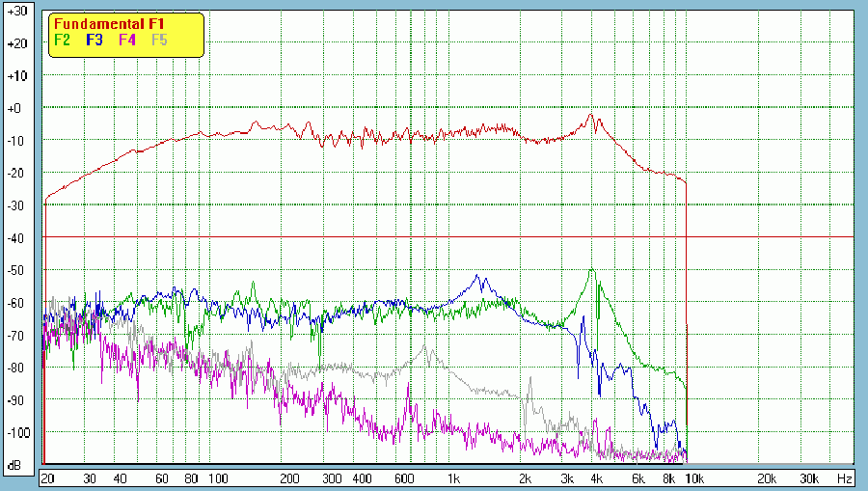Click the 6k frequency label

pos(638,478)
